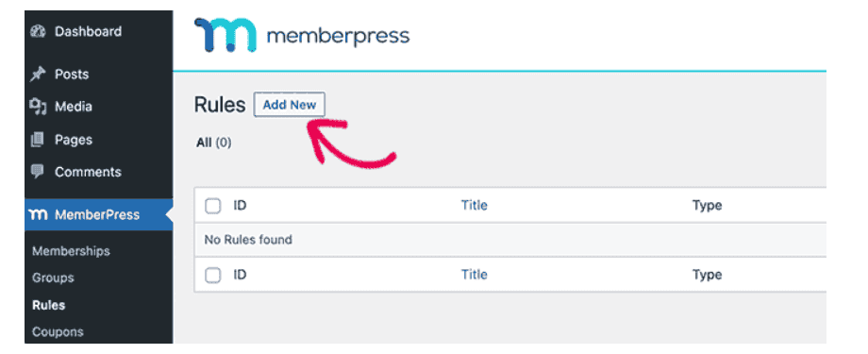Open the Coupons submenu item
The height and width of the screenshot is (354, 868).
point(58,332)
